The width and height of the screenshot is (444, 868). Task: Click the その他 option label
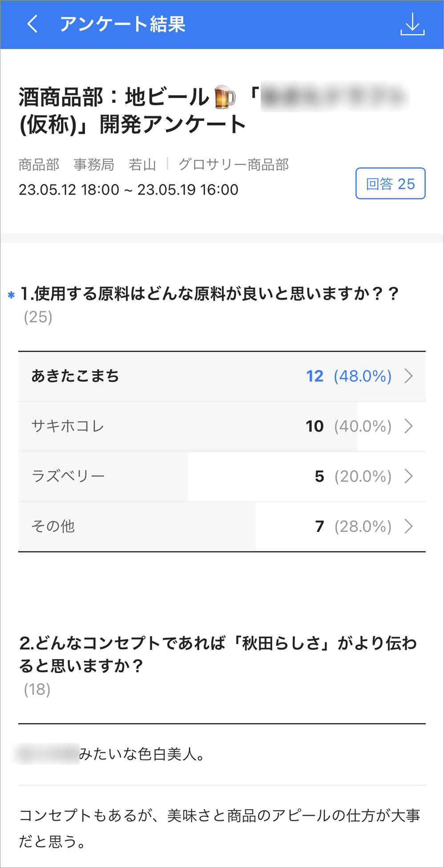click(53, 526)
